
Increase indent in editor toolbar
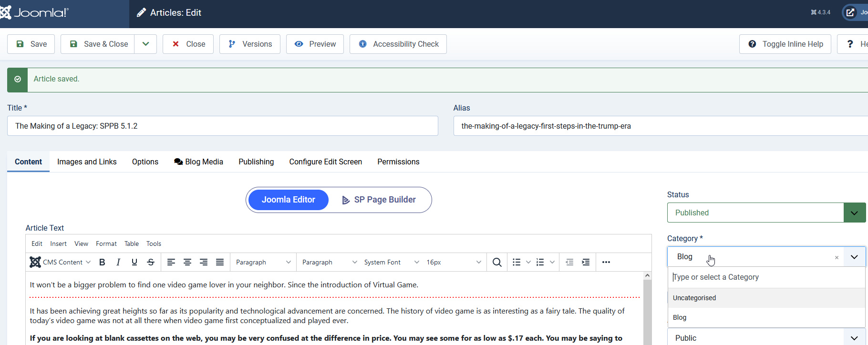pyautogui.click(x=586, y=262)
